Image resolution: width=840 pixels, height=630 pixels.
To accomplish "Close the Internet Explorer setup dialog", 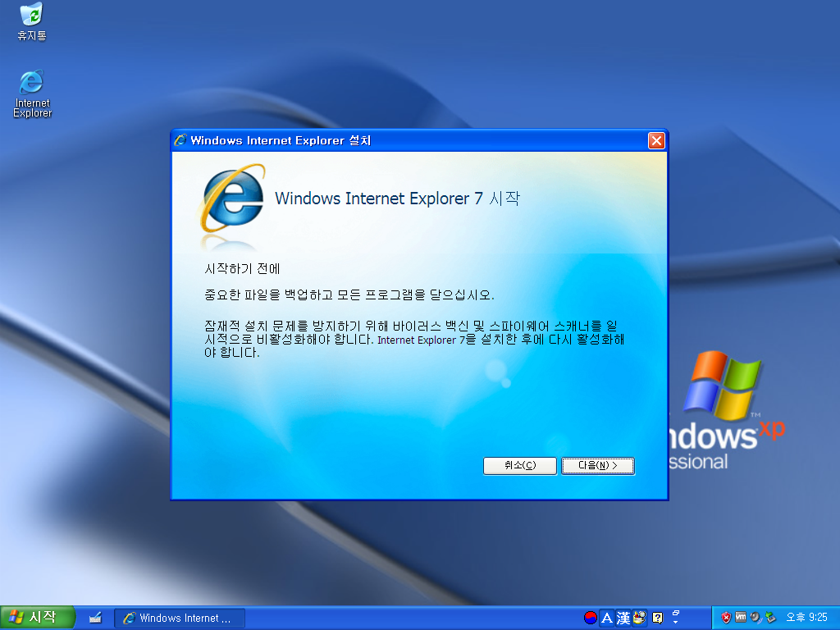I will [x=656, y=140].
